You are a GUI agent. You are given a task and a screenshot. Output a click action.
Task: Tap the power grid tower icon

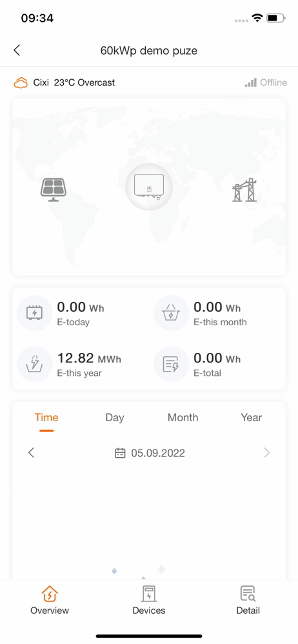244,190
